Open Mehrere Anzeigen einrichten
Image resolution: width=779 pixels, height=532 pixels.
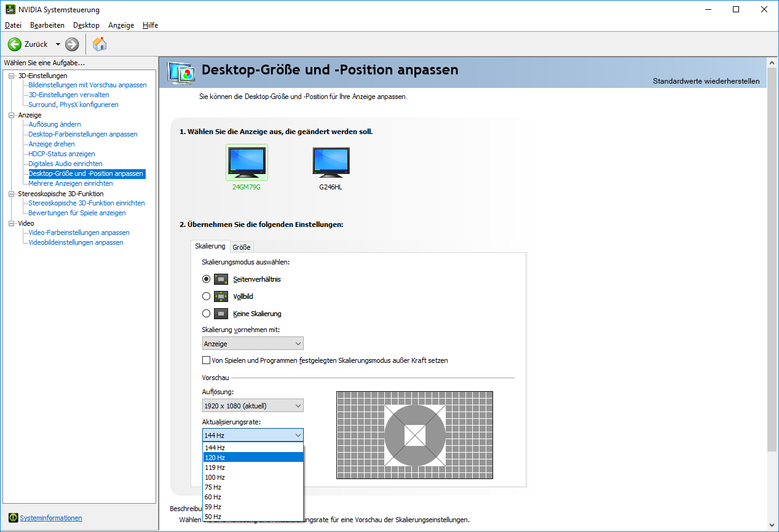coord(71,183)
